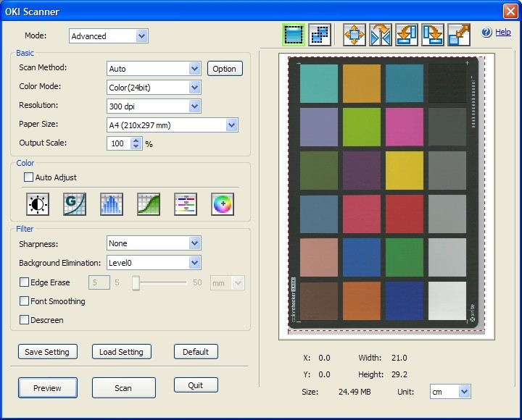Open the Resolution dropdown

(x=154, y=106)
